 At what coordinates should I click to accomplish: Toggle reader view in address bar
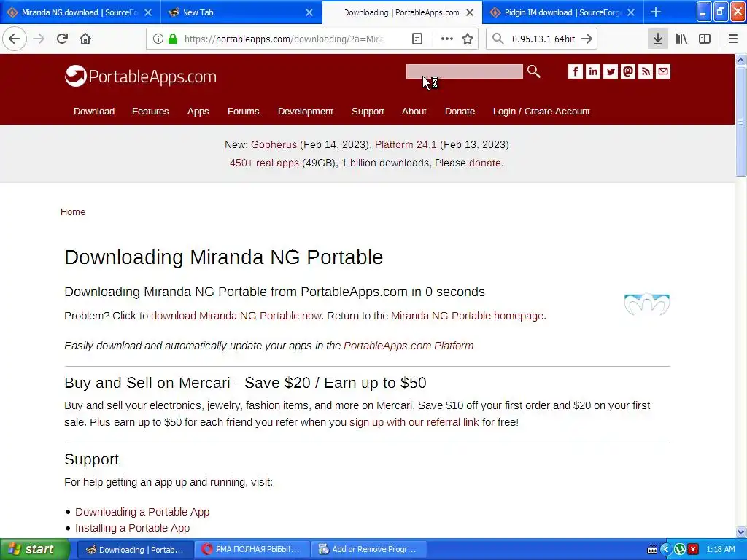point(417,39)
